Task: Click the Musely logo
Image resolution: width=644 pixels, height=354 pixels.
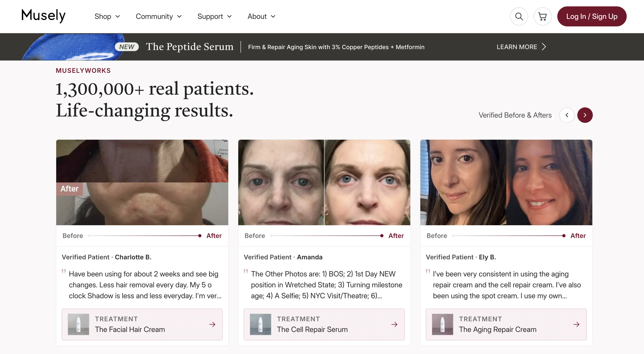Action: (43, 16)
